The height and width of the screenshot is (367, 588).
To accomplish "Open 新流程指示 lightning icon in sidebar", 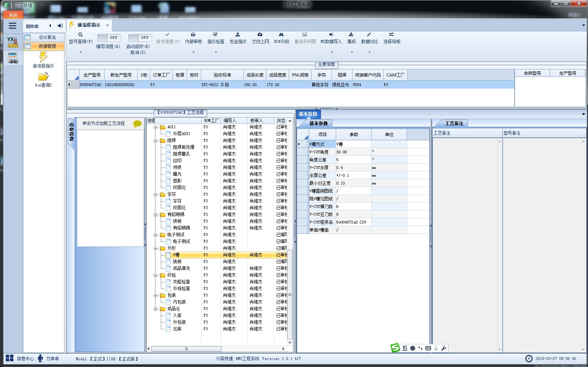I will (x=43, y=57).
